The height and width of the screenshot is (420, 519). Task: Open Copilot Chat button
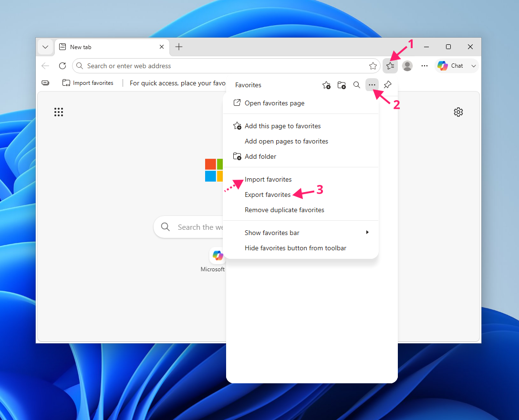coord(450,66)
